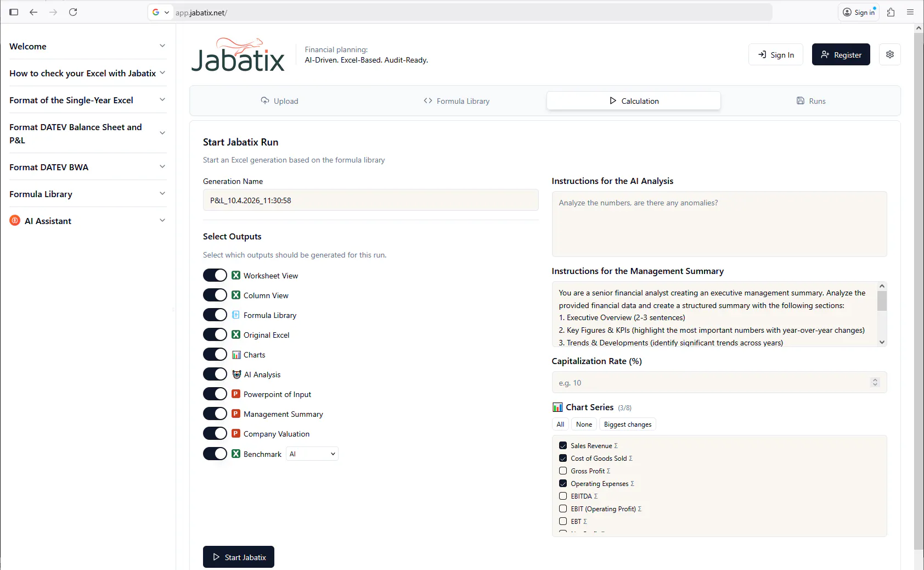The height and width of the screenshot is (570, 924).
Task: Toggle the AI Analysis output switch
Action: 215,374
